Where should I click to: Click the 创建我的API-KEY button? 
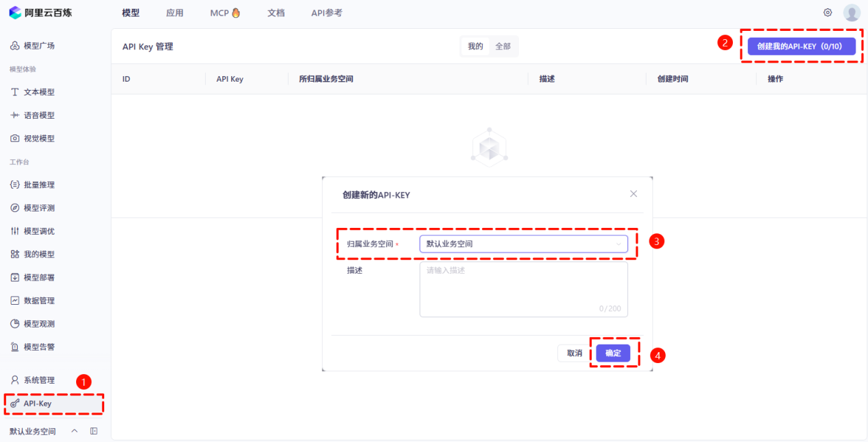801,46
